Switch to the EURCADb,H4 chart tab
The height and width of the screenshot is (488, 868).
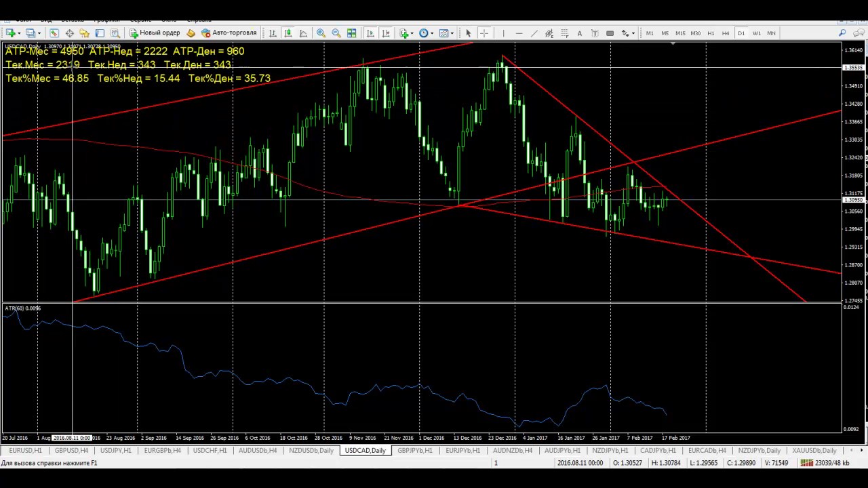pyautogui.click(x=707, y=450)
